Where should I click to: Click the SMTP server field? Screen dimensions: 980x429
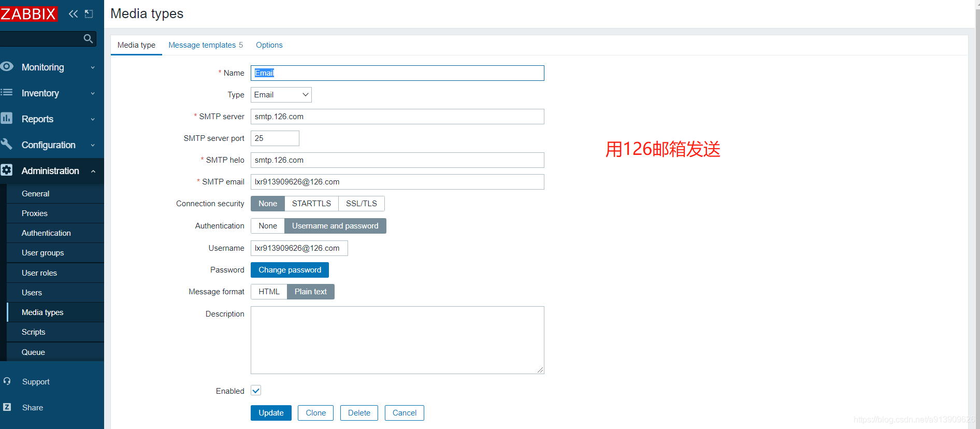click(x=397, y=117)
